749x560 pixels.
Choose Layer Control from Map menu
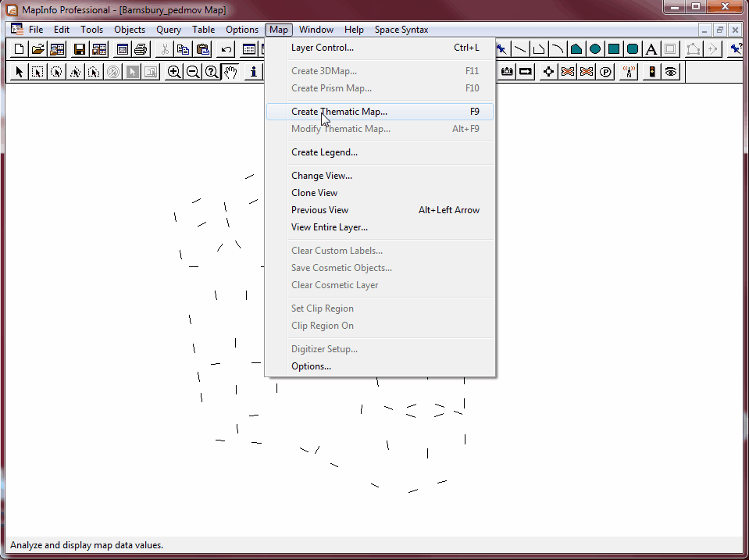click(x=380, y=48)
